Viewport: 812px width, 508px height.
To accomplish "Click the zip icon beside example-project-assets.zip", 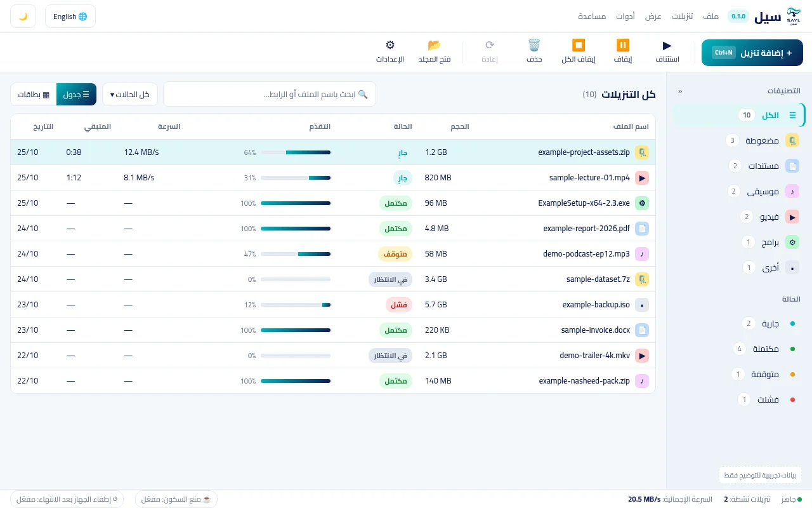I will point(642,152).
